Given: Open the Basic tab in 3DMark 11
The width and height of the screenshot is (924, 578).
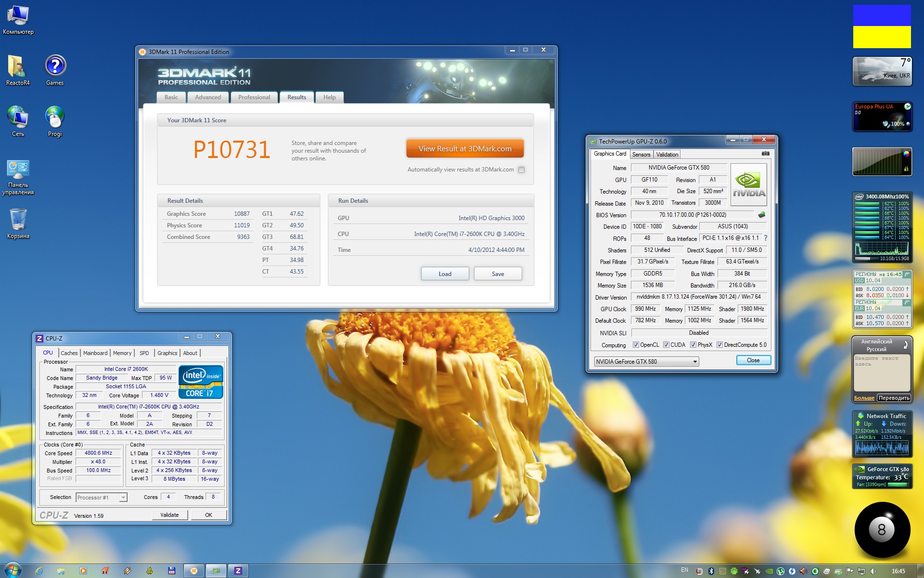Looking at the screenshot, I should pyautogui.click(x=171, y=97).
